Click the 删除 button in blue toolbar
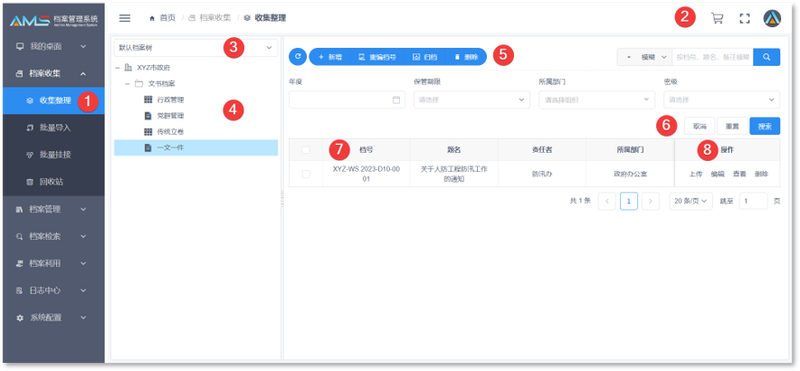The image size is (800, 371). tap(466, 57)
